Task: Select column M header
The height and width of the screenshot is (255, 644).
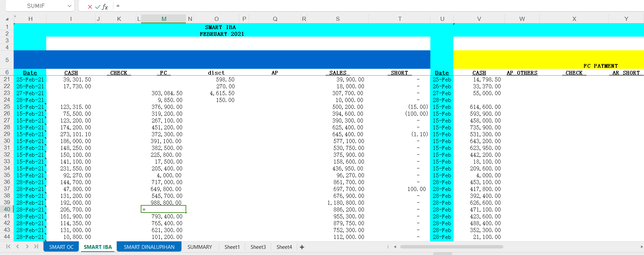Action: tap(164, 19)
